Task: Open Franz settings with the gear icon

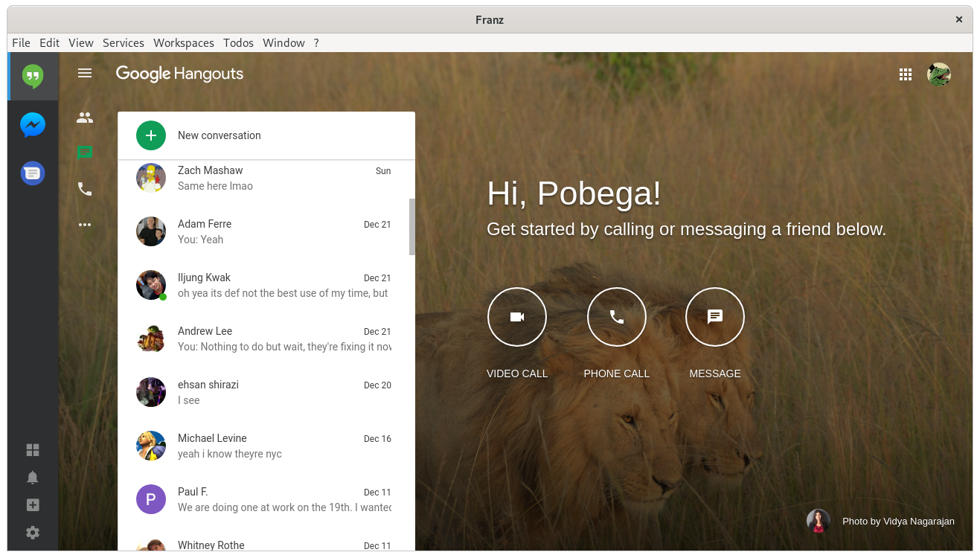Action: coord(32,532)
